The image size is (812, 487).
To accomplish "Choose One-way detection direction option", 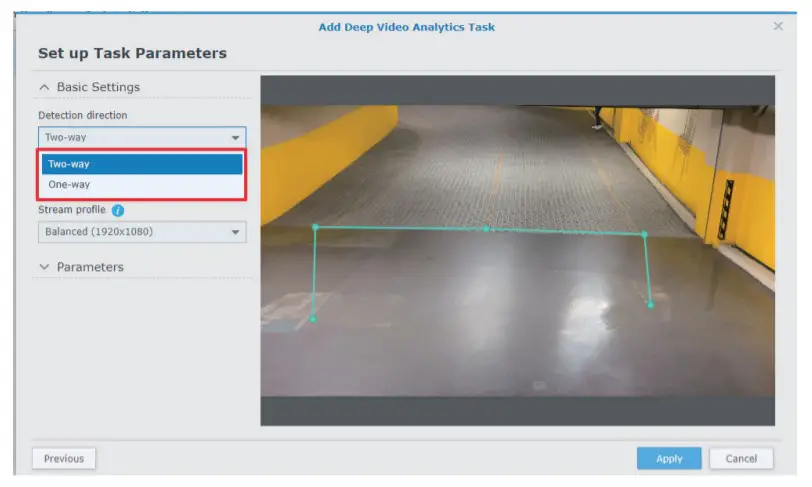I will click(142, 184).
